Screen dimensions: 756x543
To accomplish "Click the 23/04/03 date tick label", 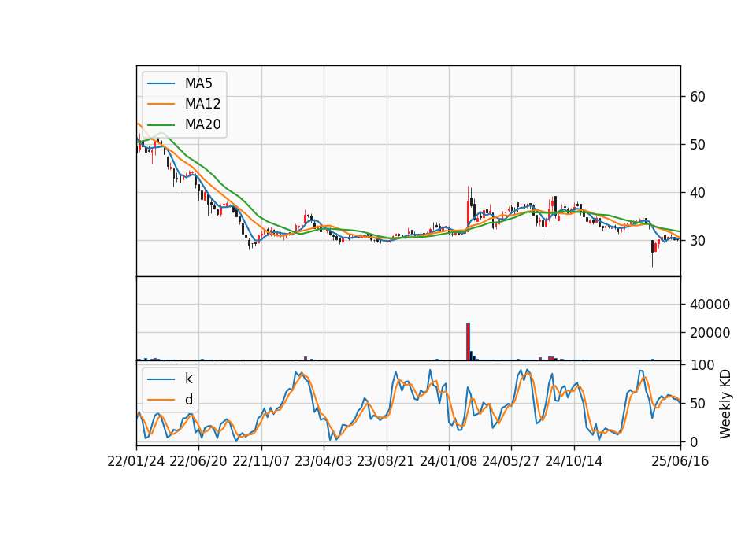I will tap(324, 461).
